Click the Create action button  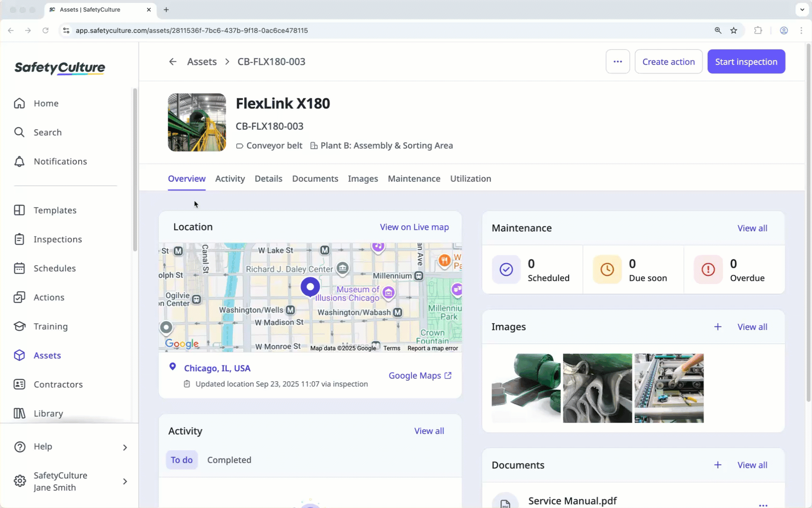[x=668, y=61]
